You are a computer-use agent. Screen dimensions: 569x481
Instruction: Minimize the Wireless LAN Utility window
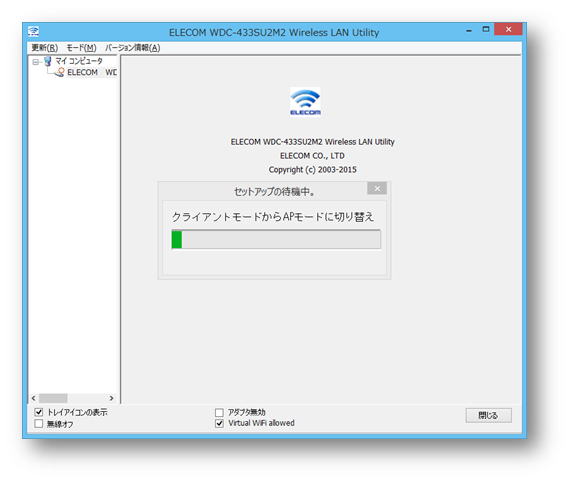point(469,30)
